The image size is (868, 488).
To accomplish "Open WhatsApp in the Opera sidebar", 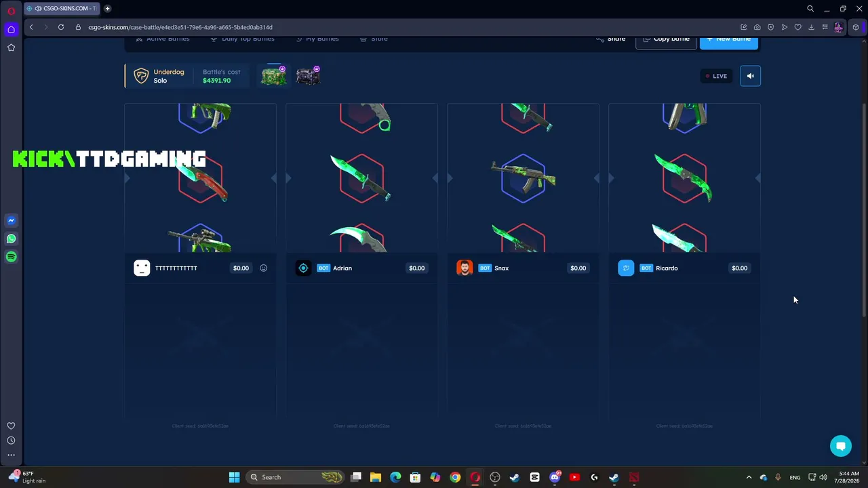I will pyautogui.click(x=11, y=239).
